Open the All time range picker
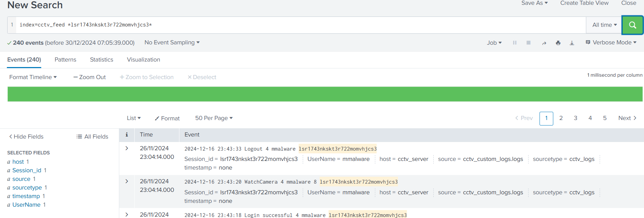 pos(604,25)
